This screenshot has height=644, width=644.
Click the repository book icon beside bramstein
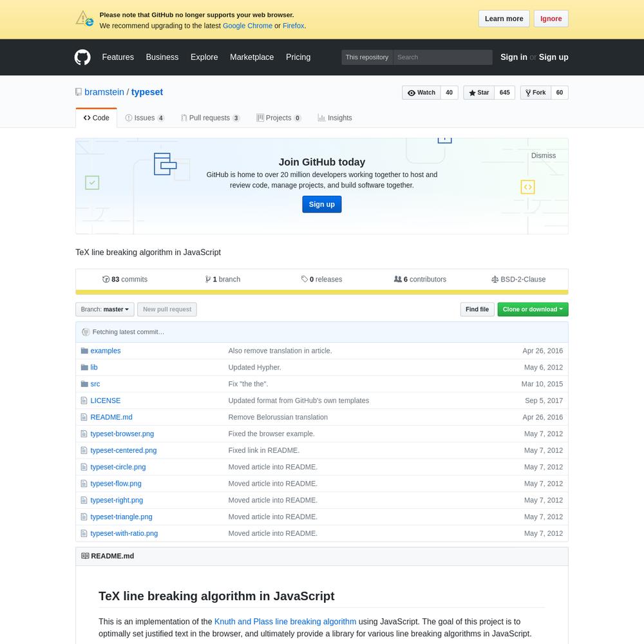[x=79, y=92]
